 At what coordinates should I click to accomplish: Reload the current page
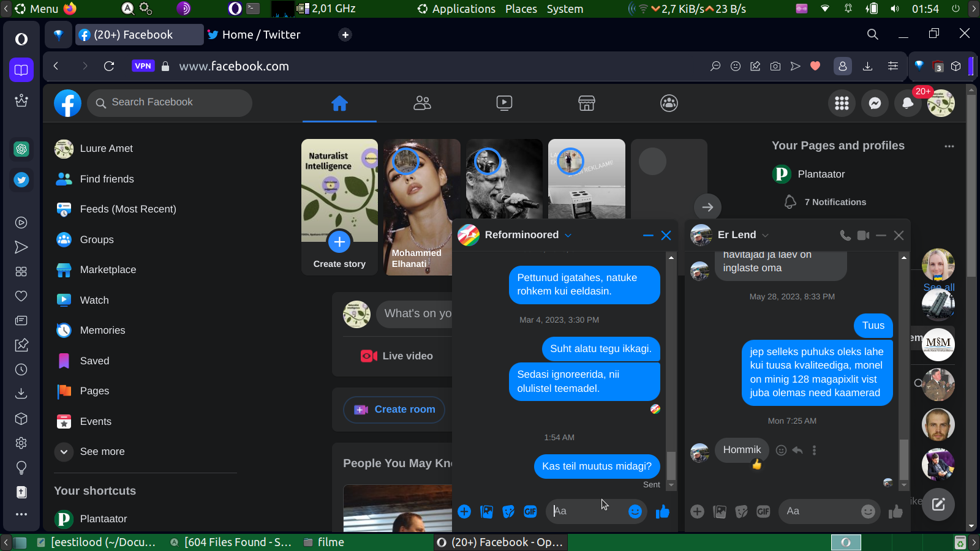pyautogui.click(x=109, y=66)
